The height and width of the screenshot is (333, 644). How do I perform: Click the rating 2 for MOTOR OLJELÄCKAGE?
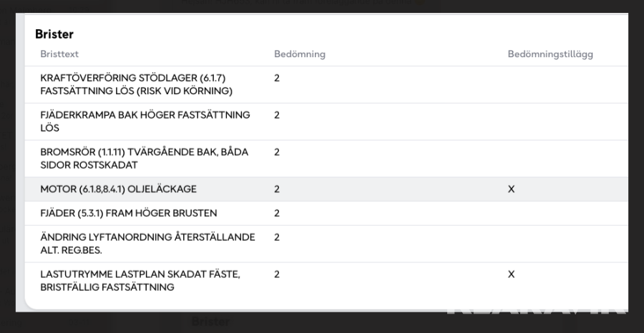coord(277,189)
